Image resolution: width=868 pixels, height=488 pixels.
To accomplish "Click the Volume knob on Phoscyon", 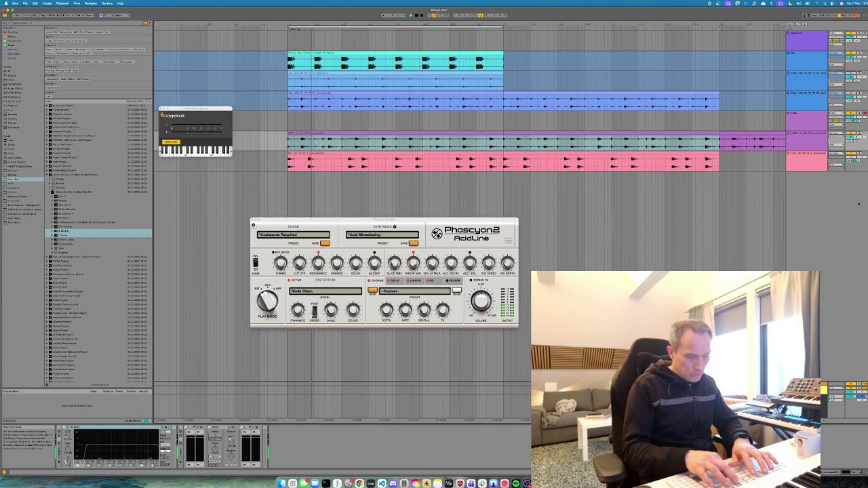I will [x=481, y=302].
